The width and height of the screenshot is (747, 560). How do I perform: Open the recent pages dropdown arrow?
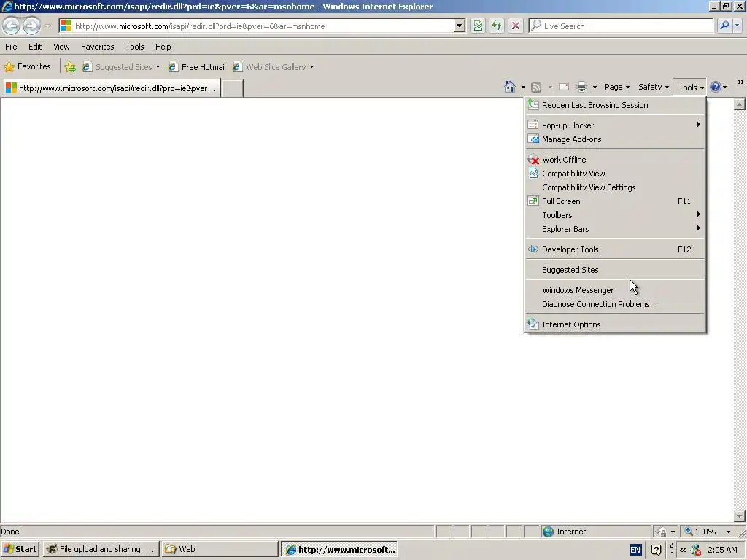[x=47, y=26]
